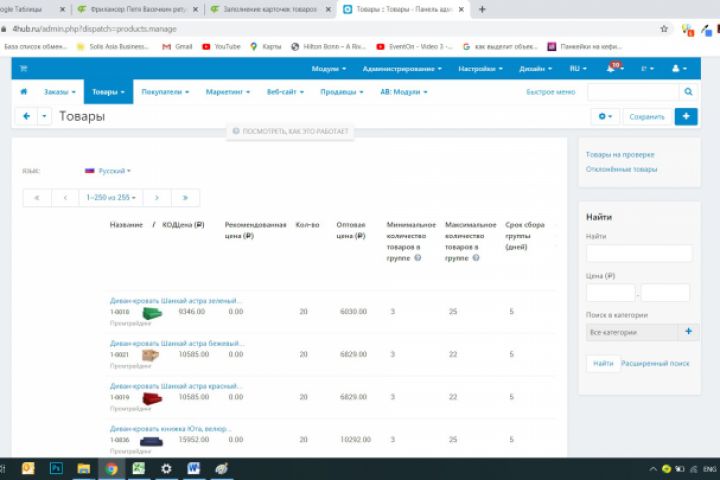
Task: Open the Gmail bookmark
Action: [x=177, y=46]
